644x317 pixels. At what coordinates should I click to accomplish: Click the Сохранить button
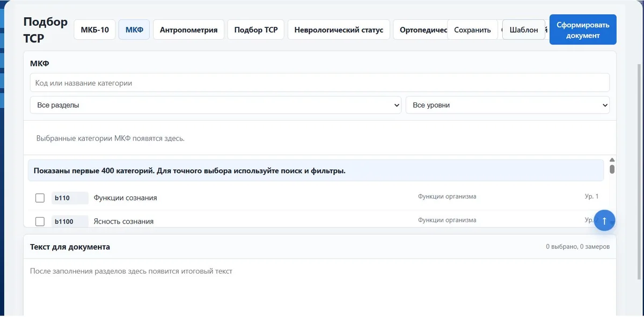(472, 30)
